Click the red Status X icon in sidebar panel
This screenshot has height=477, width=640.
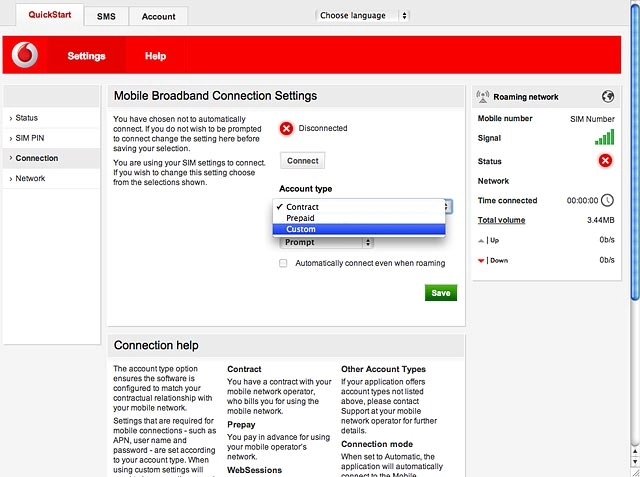tap(605, 161)
